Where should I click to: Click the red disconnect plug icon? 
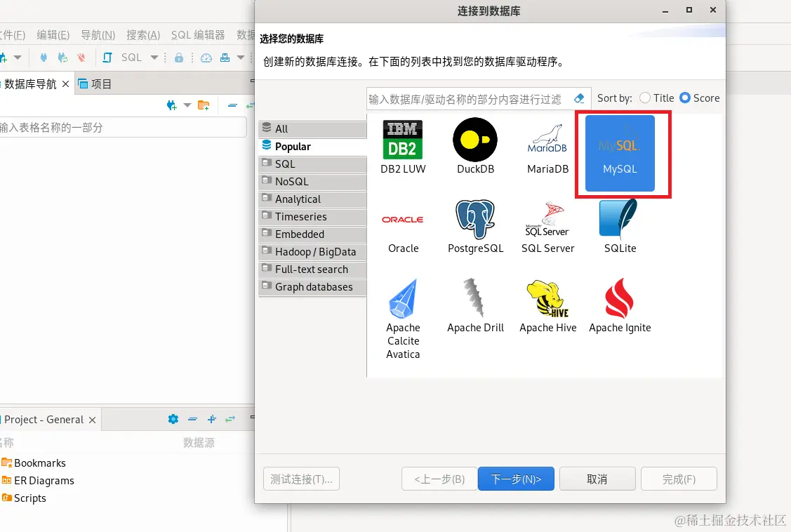[81, 57]
